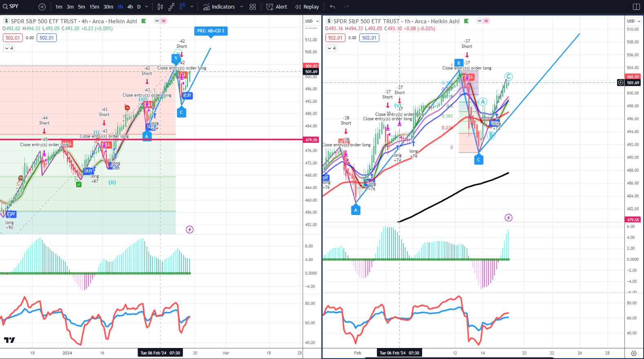
Task: Toggle the gray data mode pill on the 4h chart
Action: coord(157,21)
